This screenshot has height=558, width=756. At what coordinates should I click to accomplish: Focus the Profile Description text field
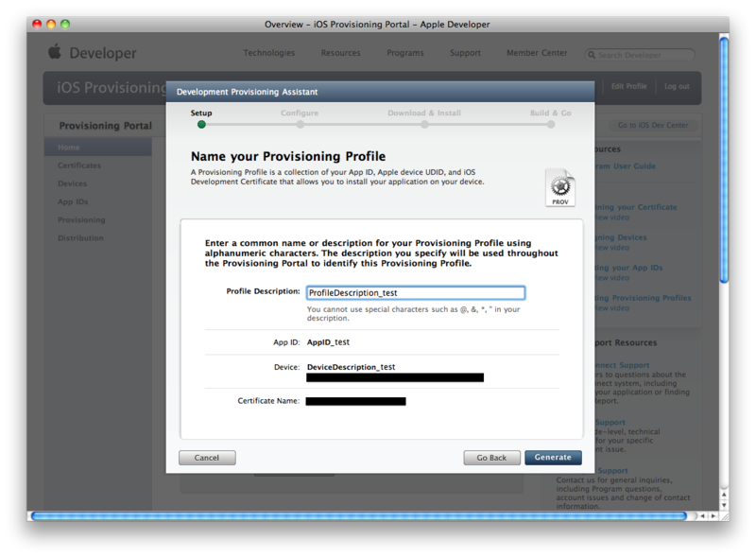[x=416, y=293]
